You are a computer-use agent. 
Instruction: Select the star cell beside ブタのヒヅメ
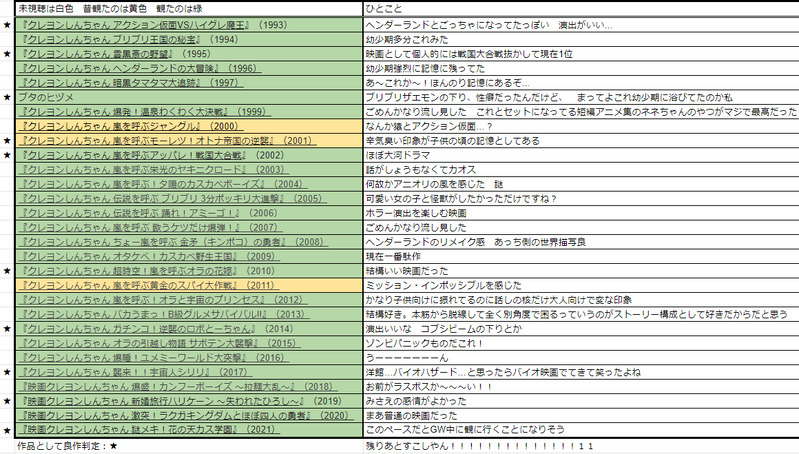pos(7,97)
